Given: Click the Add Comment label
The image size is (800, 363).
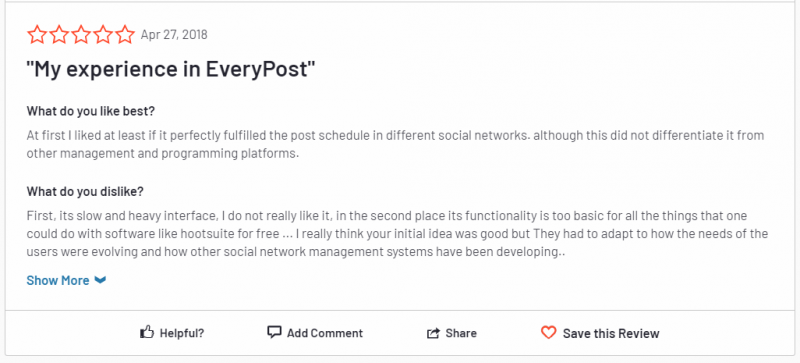Looking at the screenshot, I should pyautogui.click(x=324, y=333).
